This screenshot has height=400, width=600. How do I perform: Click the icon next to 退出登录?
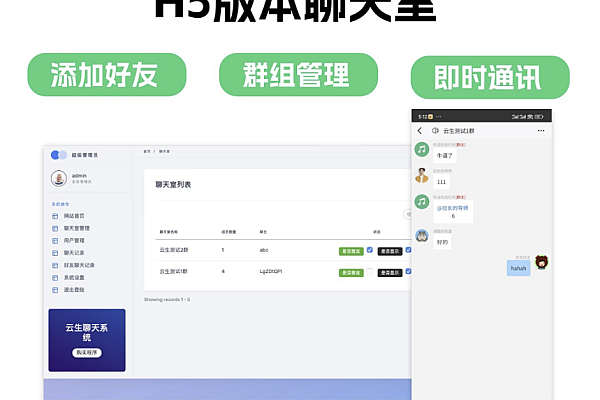click(x=55, y=290)
